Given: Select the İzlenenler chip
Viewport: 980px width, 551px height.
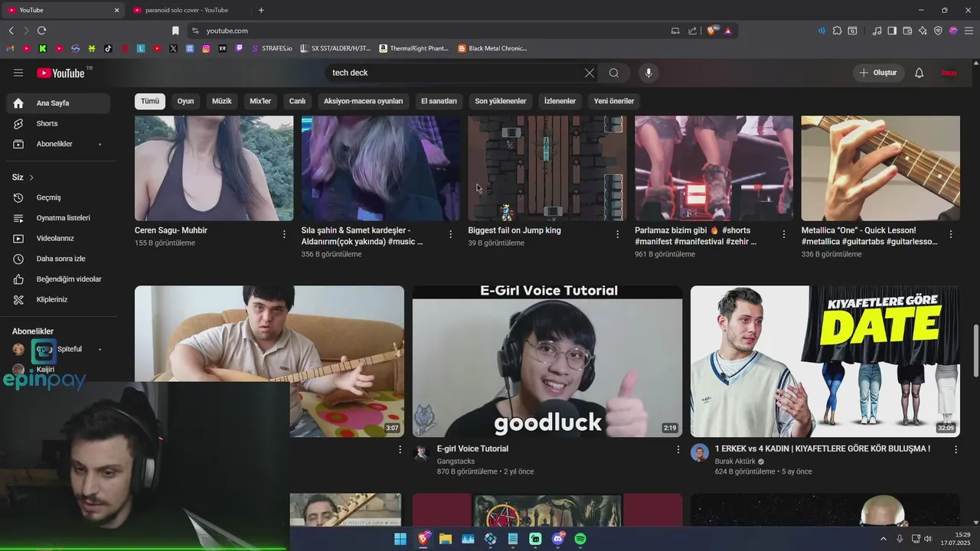Looking at the screenshot, I should coord(560,101).
